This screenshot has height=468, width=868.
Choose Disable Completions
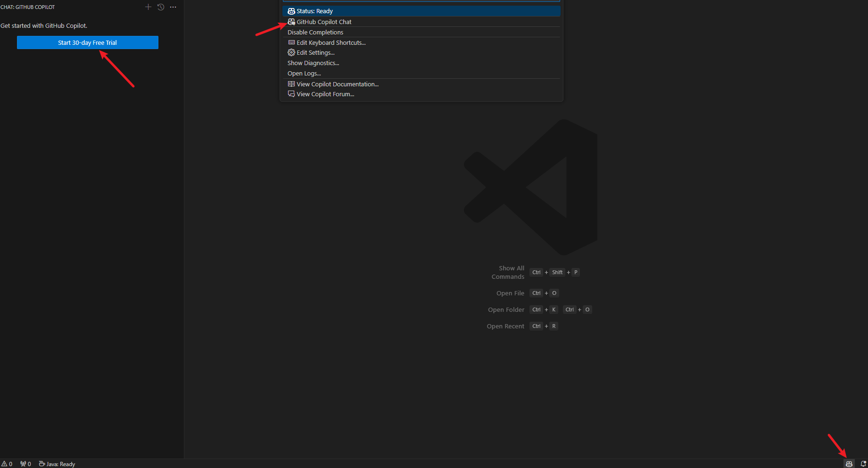click(422, 32)
